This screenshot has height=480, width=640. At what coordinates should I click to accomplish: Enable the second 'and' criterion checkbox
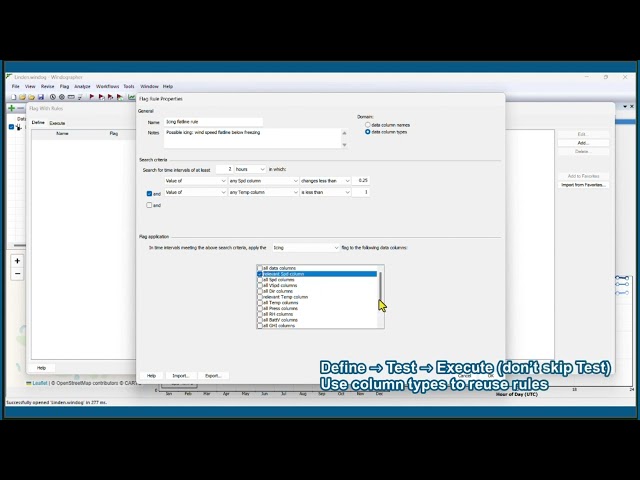149,205
